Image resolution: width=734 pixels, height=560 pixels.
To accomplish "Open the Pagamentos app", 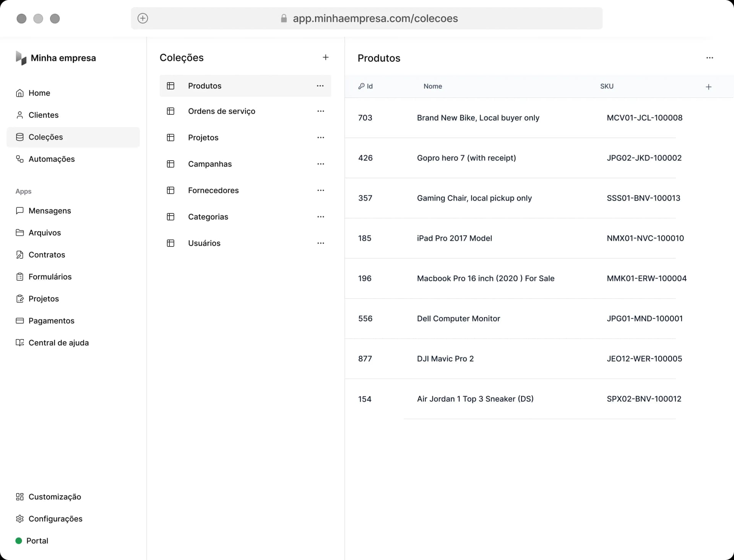I will 52,321.
